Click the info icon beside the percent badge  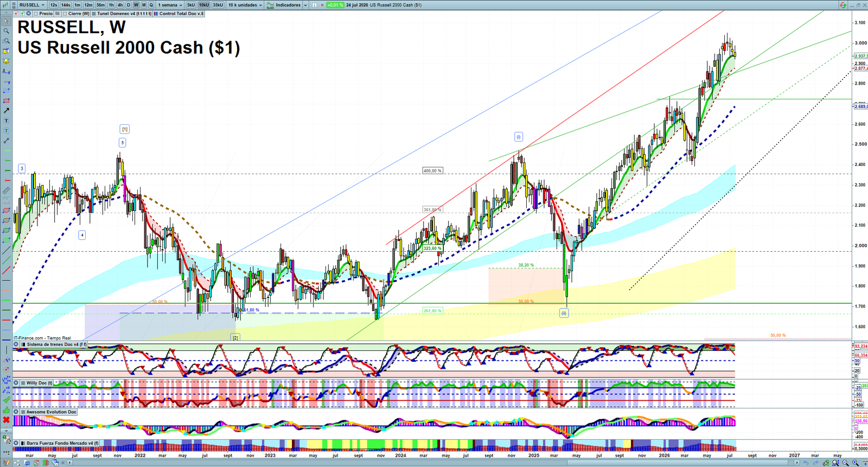click(x=314, y=5)
